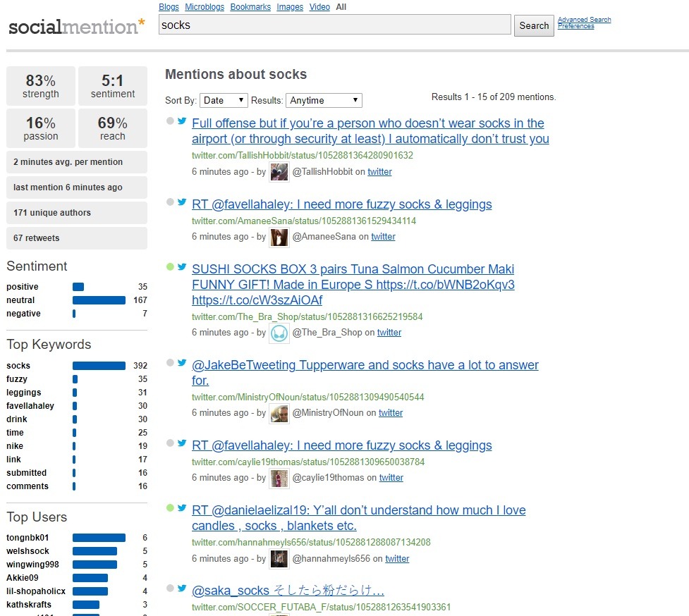
Task: Open the Results Anytime dropdown
Action: point(324,101)
